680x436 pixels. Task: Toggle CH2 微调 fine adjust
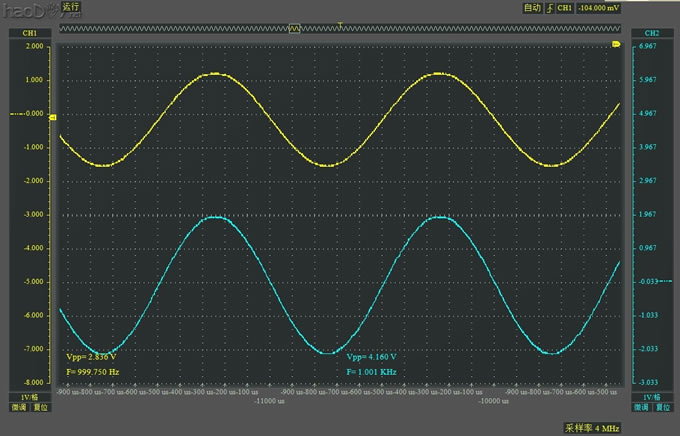point(642,408)
